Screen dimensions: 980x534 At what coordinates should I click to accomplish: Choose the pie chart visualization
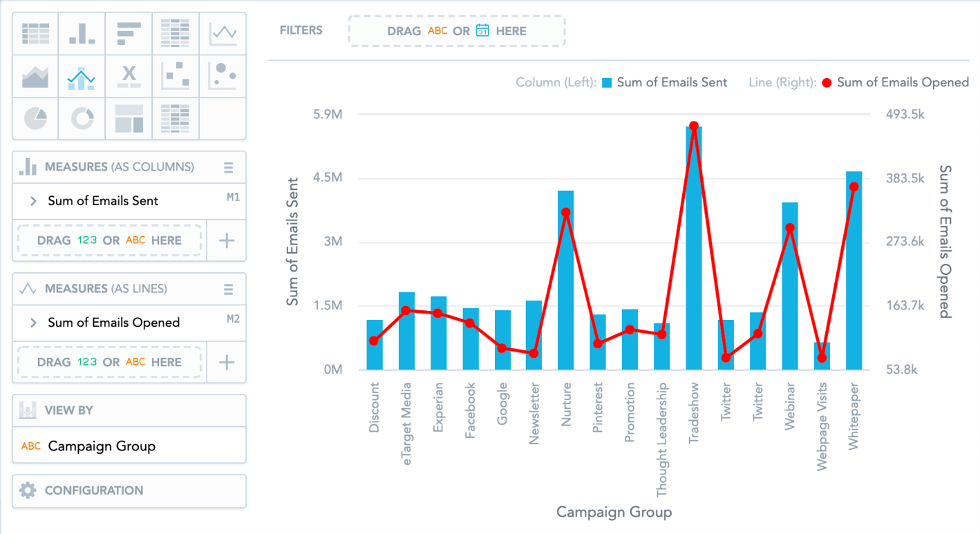[x=35, y=118]
